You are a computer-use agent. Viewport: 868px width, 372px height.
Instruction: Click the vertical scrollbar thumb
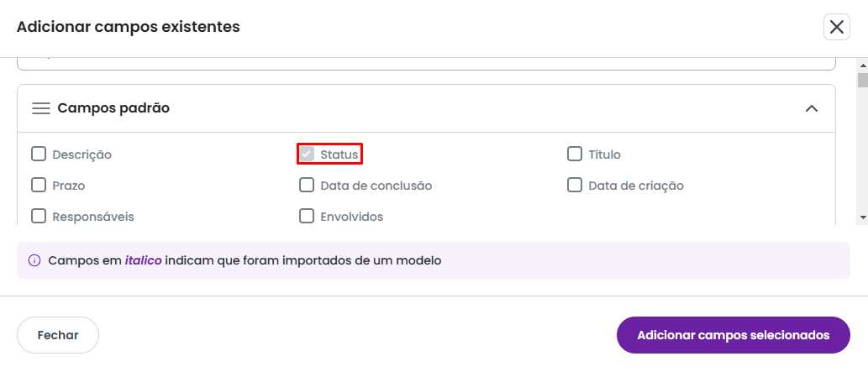pyautogui.click(x=862, y=81)
